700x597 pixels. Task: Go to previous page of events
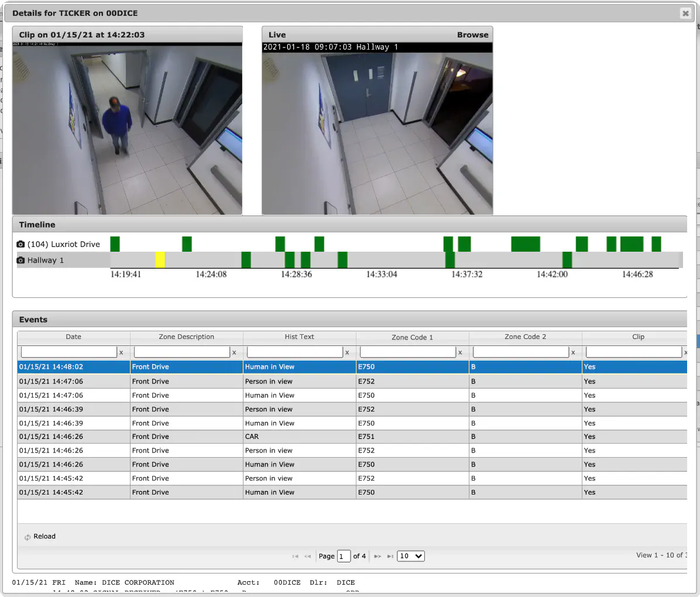(x=308, y=557)
